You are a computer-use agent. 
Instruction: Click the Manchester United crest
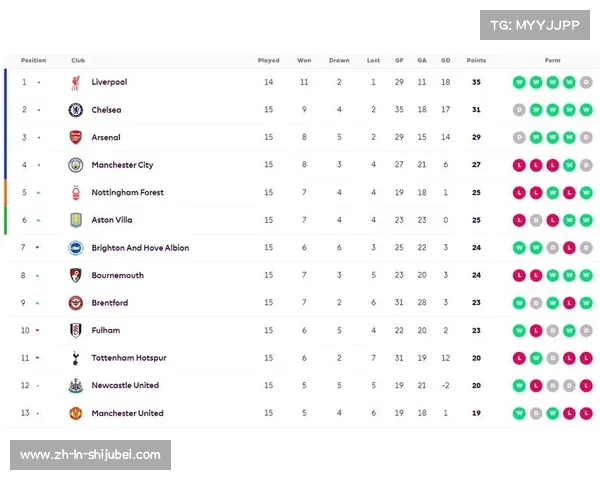76,413
